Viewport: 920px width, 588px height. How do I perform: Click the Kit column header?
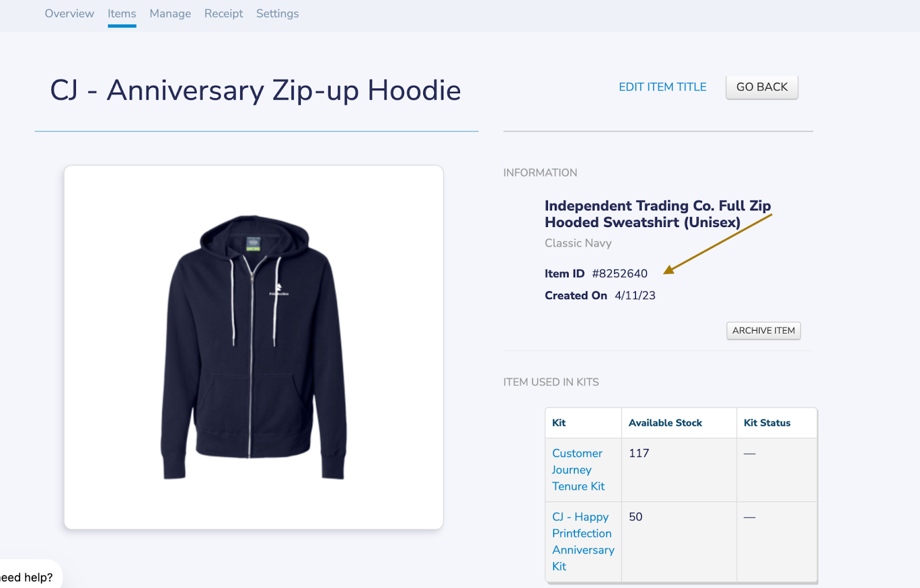(559, 423)
